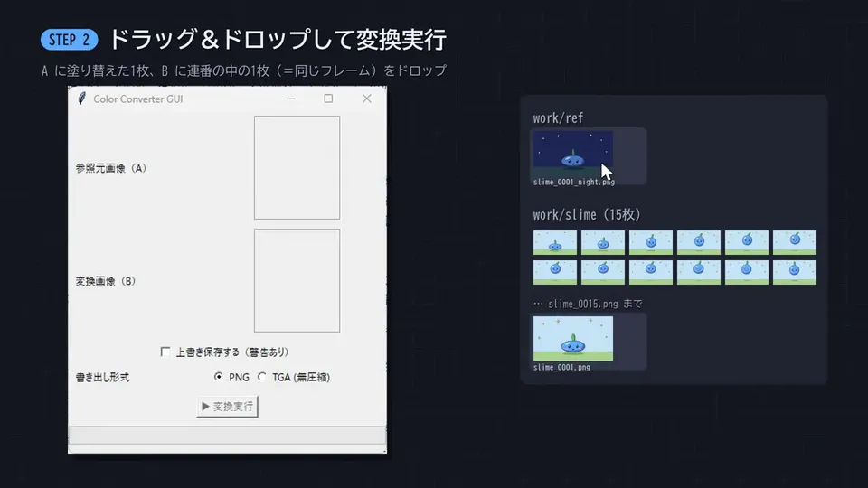The width and height of the screenshot is (868, 488).
Task: Click the 参照元画像 (A) drop area
Action: coord(297,168)
